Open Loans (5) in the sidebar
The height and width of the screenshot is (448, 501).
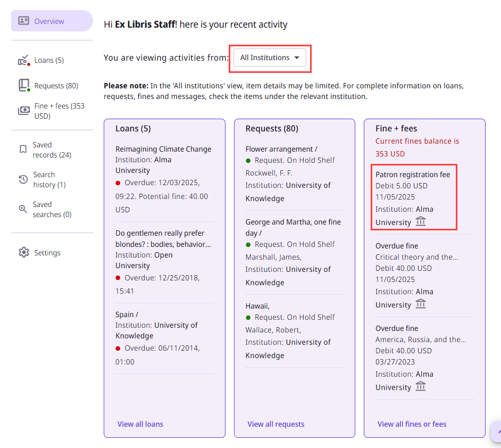[x=49, y=60]
